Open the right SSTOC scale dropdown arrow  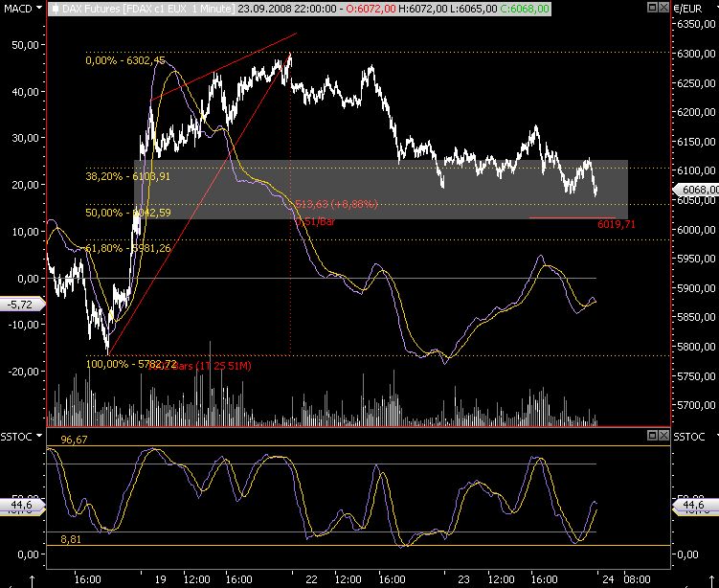(x=717, y=436)
